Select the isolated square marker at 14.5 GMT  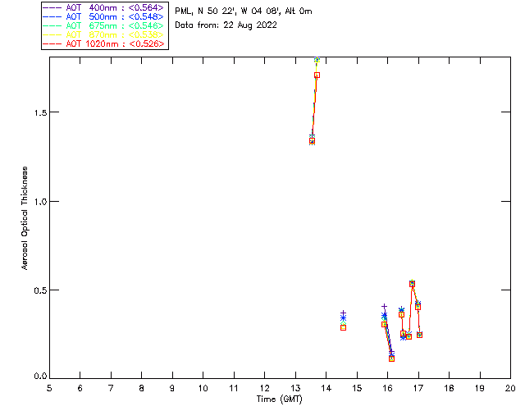click(343, 327)
